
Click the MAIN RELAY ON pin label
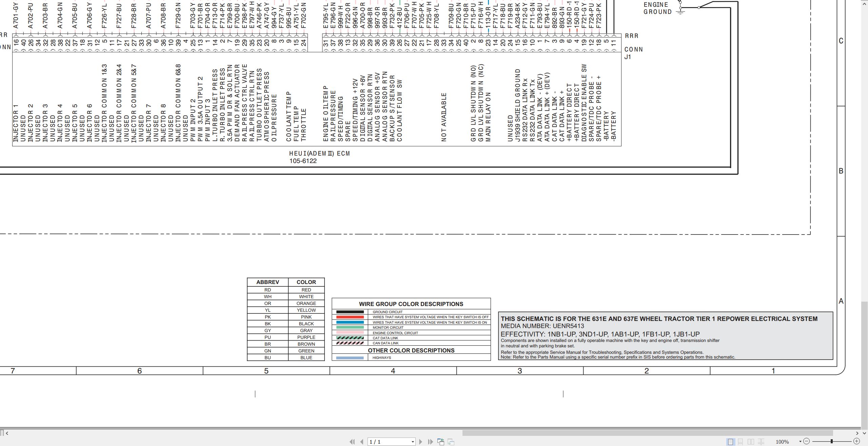(x=488, y=117)
